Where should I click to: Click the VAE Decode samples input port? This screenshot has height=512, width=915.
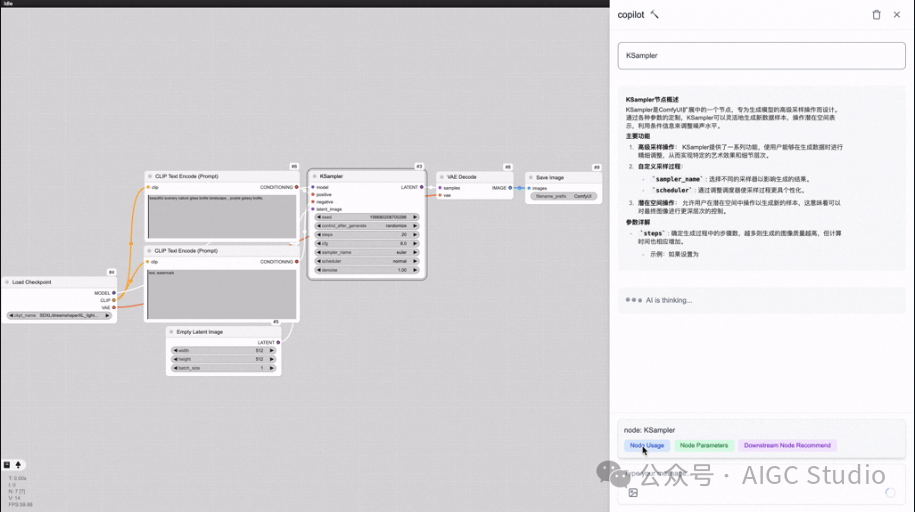440,188
